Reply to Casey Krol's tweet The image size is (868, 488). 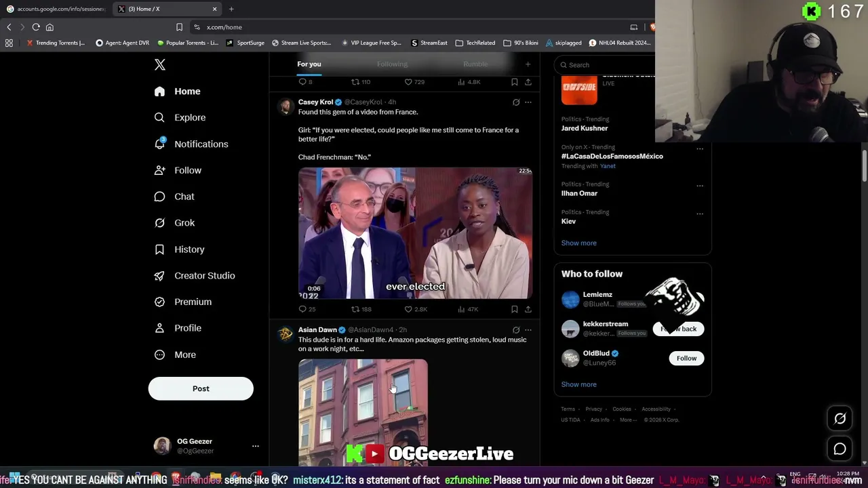click(x=307, y=309)
